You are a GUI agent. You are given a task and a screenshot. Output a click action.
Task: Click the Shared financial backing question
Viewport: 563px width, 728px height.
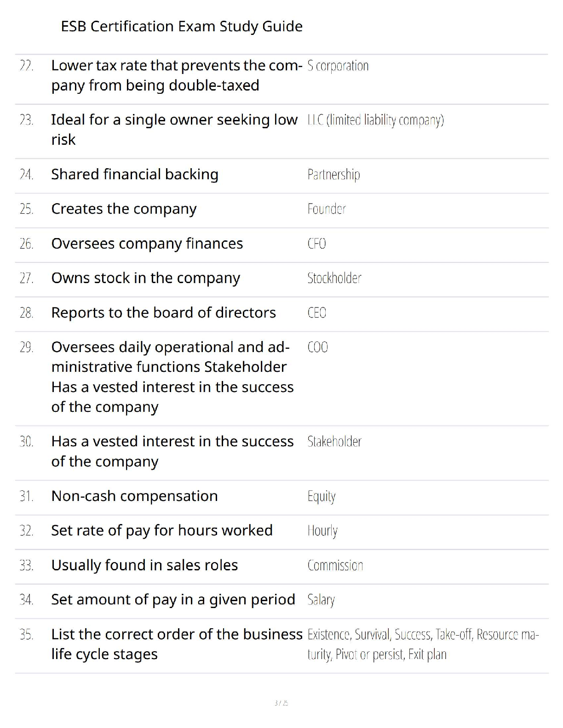click(x=135, y=175)
